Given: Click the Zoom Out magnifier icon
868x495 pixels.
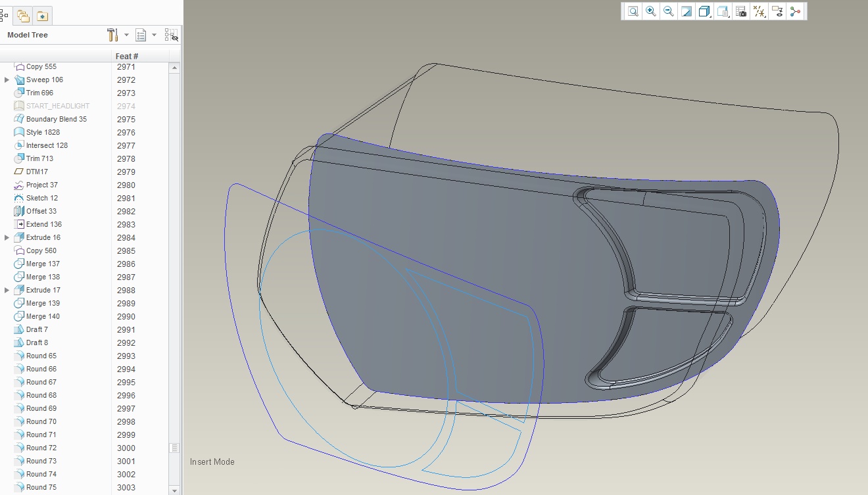Looking at the screenshot, I should pos(669,11).
